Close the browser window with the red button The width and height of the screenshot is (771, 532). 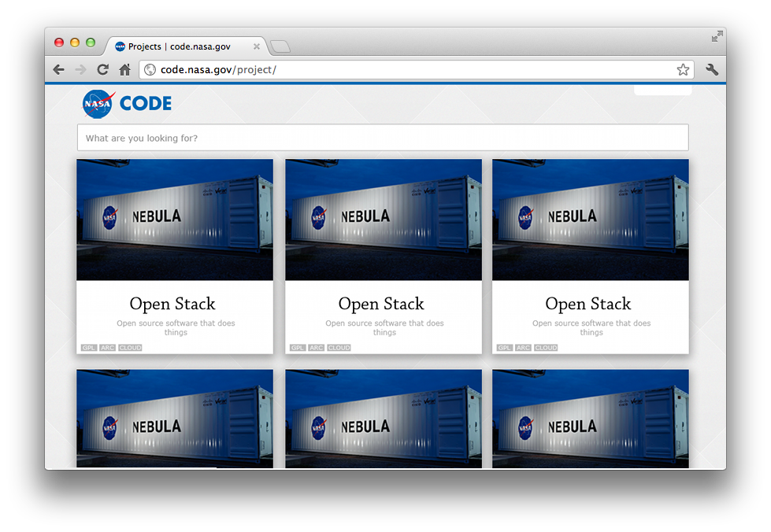(59, 42)
